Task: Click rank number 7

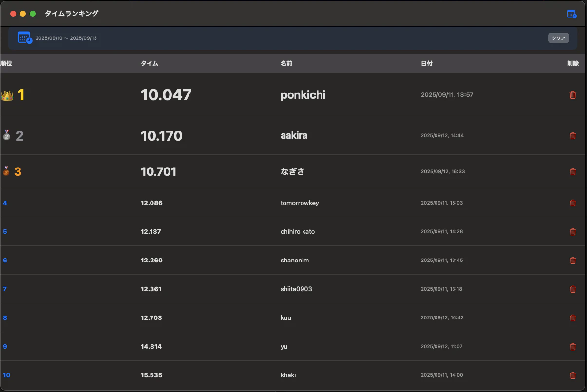Action: point(5,289)
